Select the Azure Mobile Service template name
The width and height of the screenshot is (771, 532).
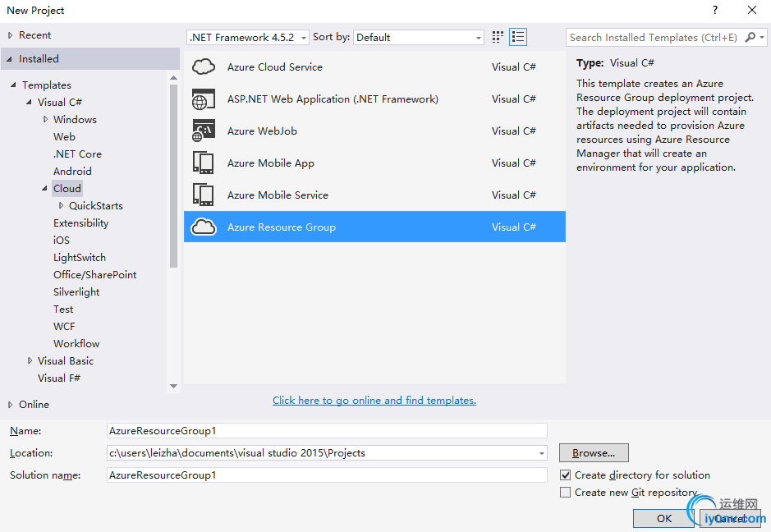tap(278, 195)
